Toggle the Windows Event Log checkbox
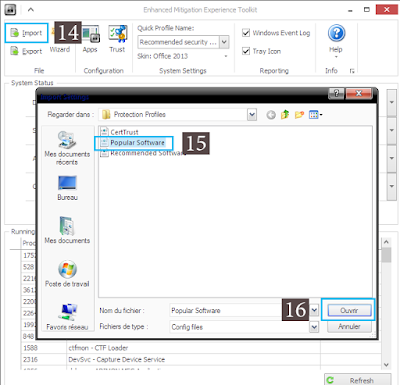 pyautogui.click(x=246, y=33)
